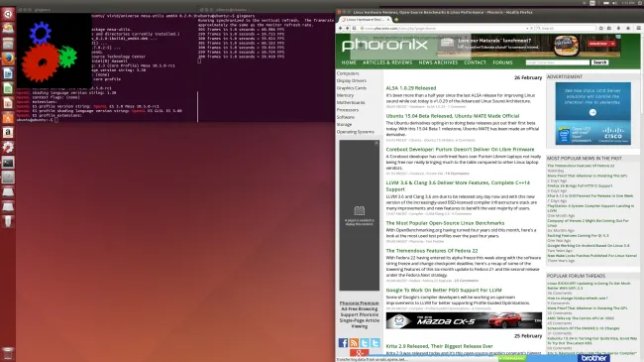This screenshot has width=644, height=362.
Task: Open the Storage category link
Action: [344, 124]
